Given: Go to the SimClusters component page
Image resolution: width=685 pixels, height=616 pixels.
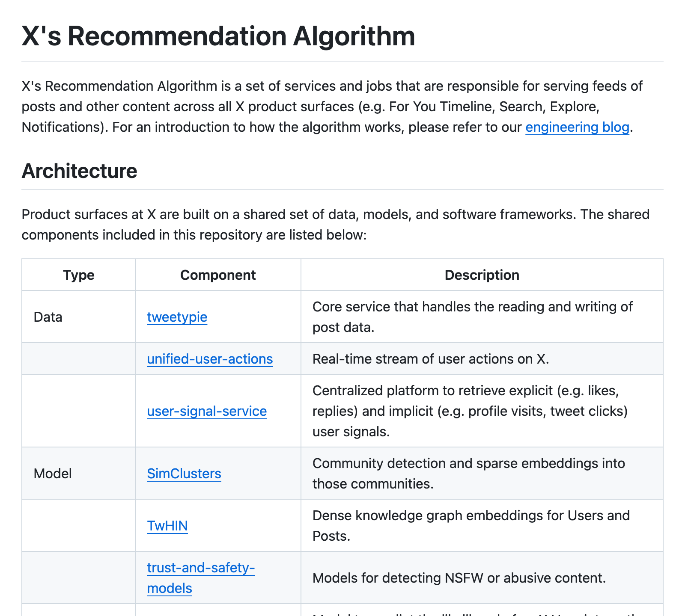Looking at the screenshot, I should point(184,474).
